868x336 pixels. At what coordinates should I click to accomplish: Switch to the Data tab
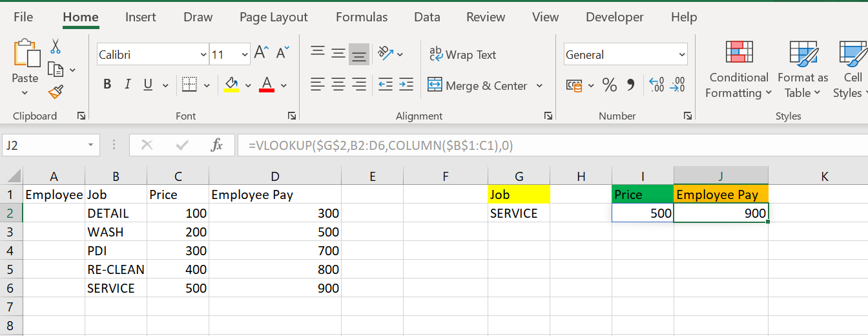[x=427, y=17]
